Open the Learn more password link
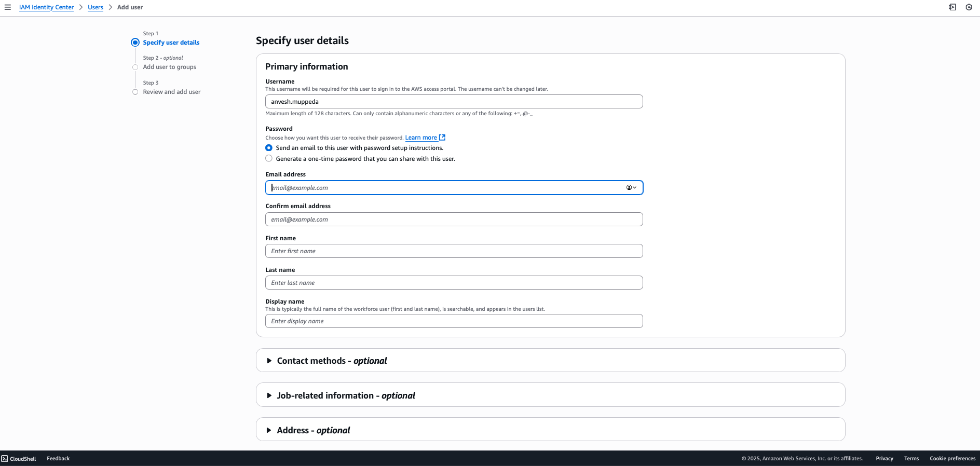Screen dimensions: 980x466 click(421, 138)
